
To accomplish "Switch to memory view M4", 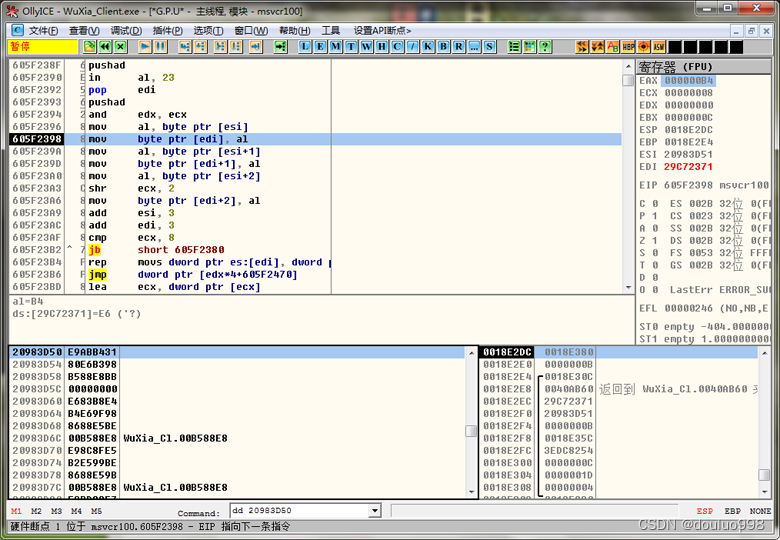I will coord(76,511).
